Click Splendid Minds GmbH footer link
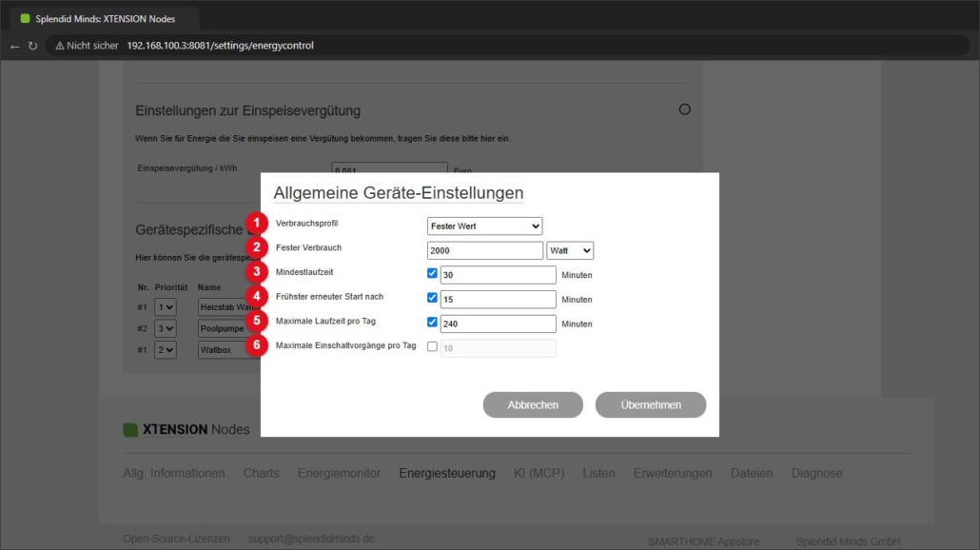Viewport: 980px width, 550px height. pos(848,541)
